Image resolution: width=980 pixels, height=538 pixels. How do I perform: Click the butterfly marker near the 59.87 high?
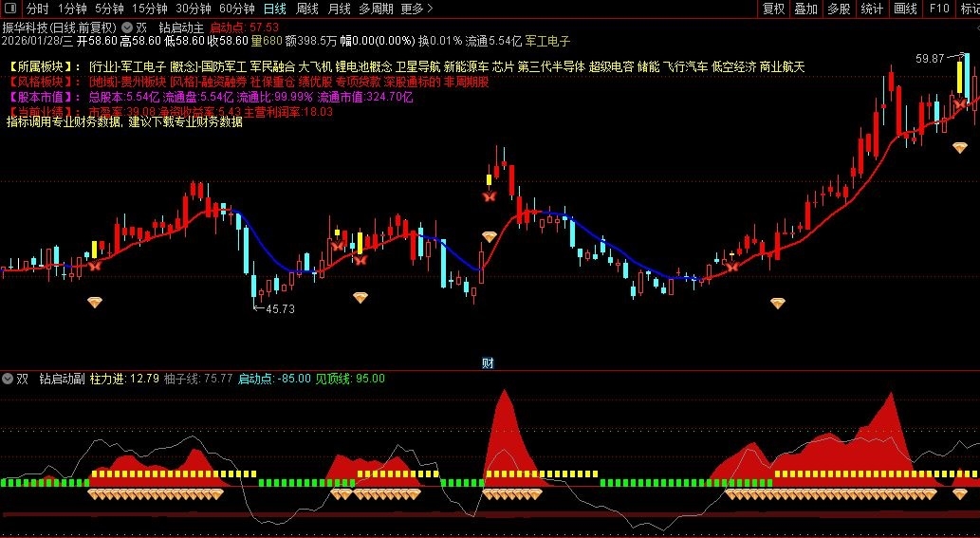pos(961,103)
